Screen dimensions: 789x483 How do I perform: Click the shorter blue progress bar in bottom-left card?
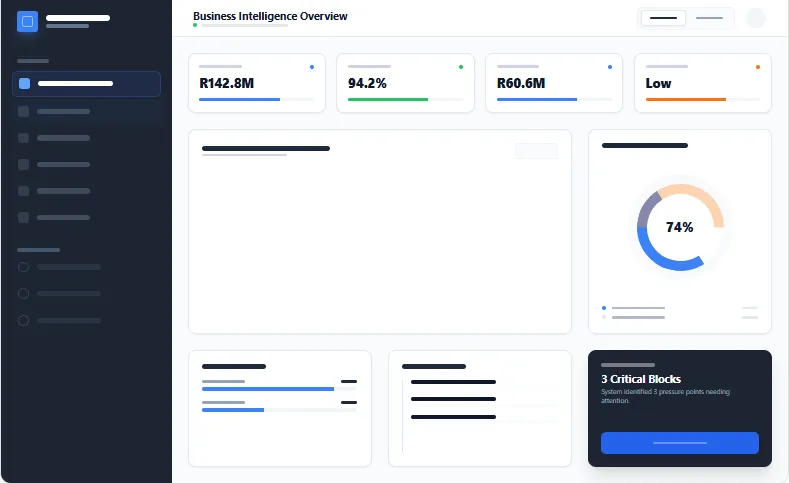click(x=233, y=410)
